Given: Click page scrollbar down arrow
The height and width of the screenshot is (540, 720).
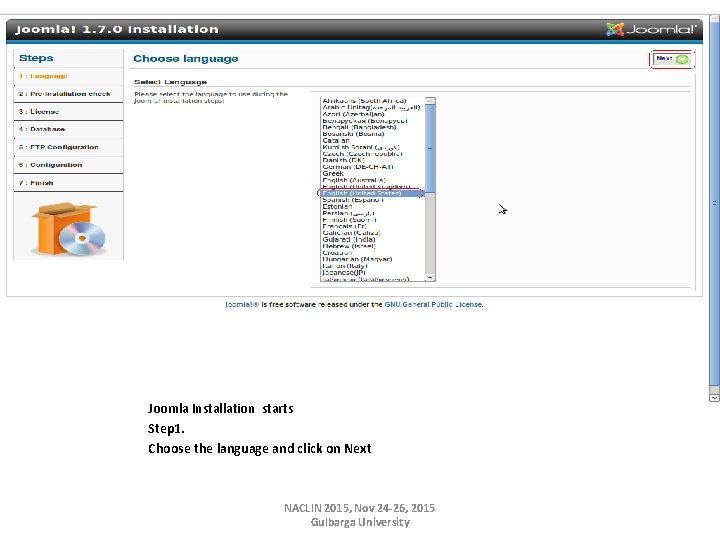Looking at the screenshot, I should pos(714,398).
